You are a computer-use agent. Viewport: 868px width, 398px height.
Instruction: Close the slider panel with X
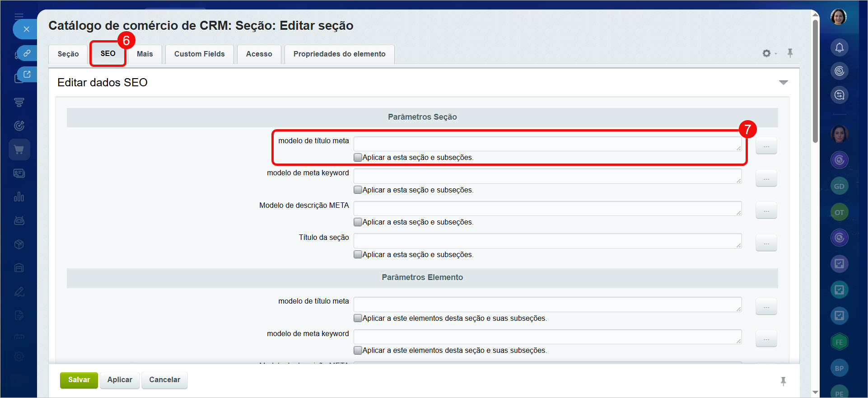[x=26, y=29]
